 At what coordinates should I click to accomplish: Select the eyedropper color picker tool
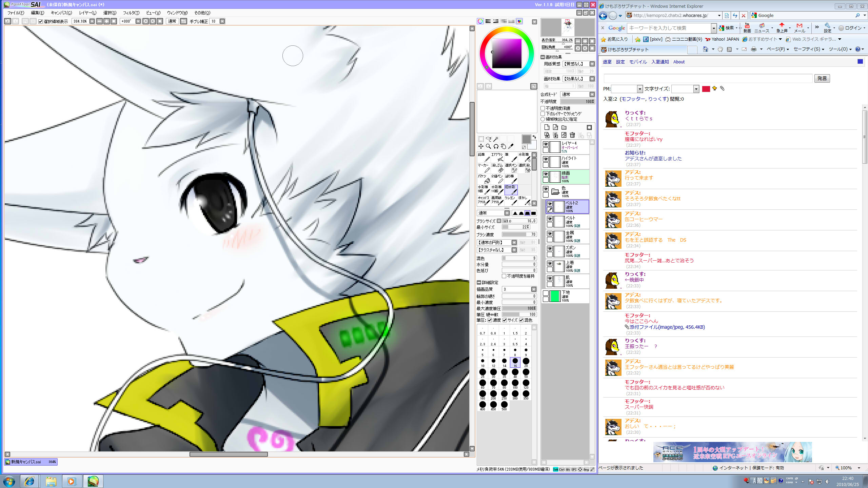tap(511, 146)
